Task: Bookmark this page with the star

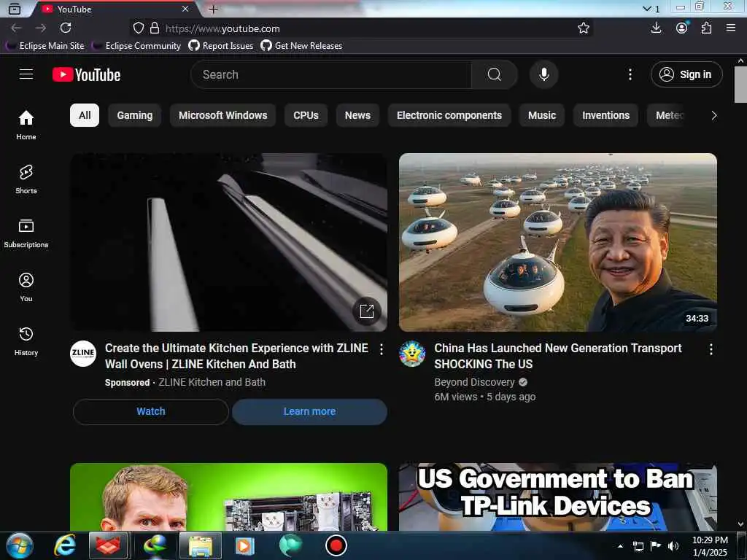Action: point(583,28)
